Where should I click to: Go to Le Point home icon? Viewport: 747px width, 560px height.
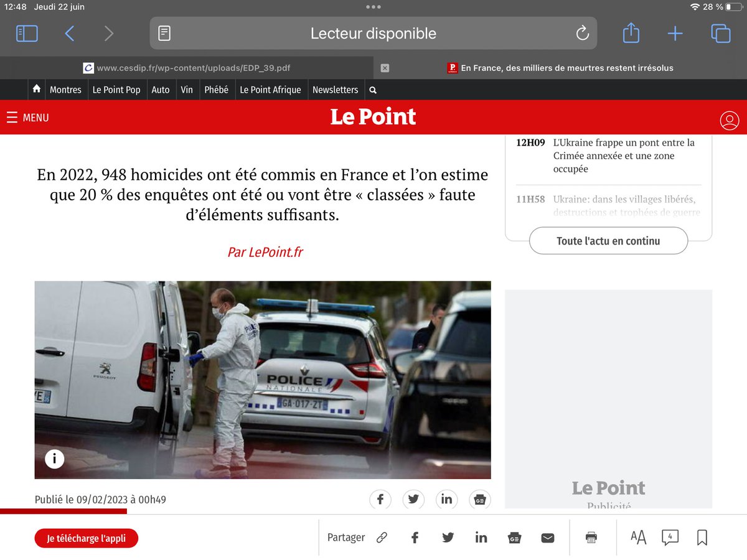tap(37, 89)
